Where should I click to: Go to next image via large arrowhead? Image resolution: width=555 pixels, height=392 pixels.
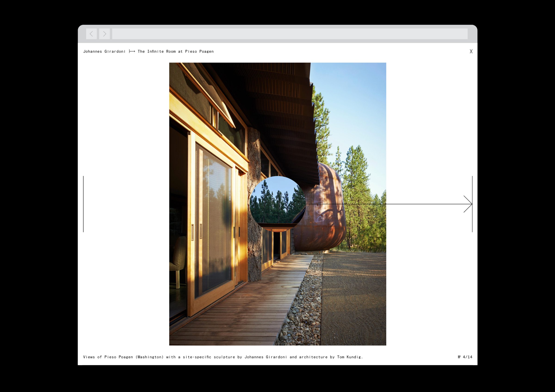[469, 204]
